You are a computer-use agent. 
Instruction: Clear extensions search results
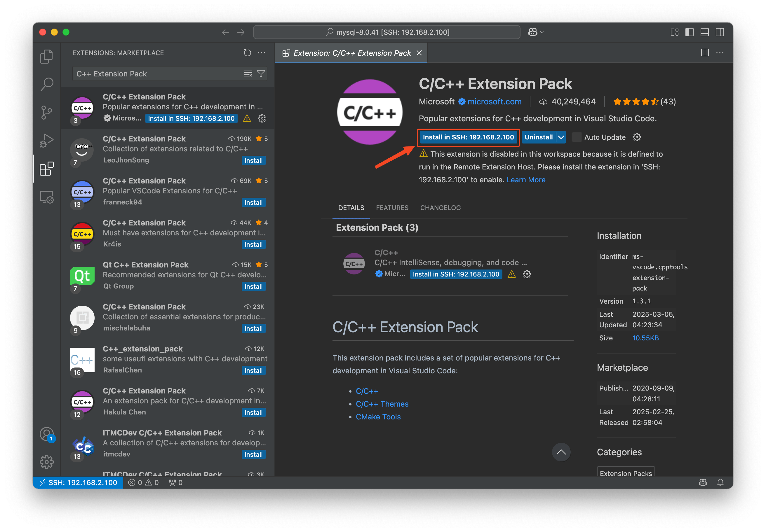(248, 74)
